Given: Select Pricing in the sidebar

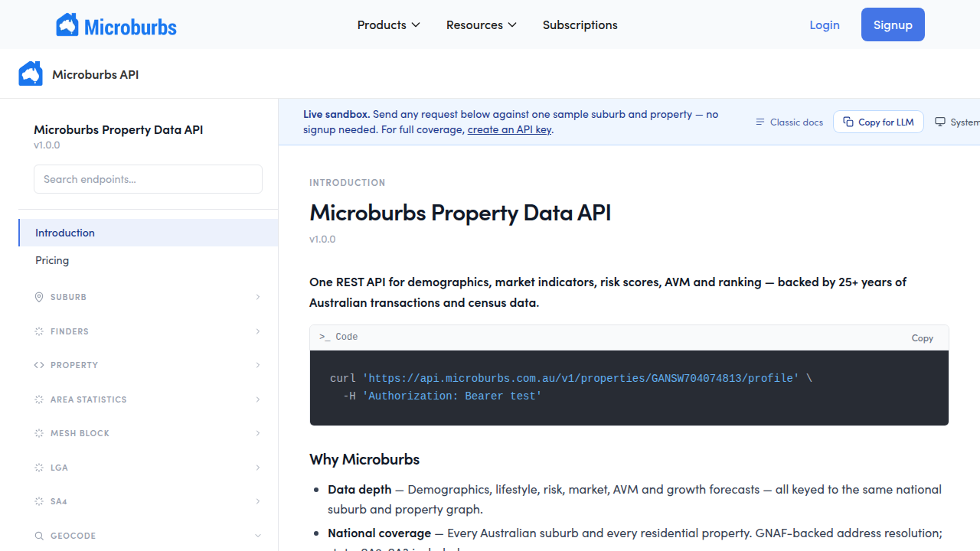Looking at the screenshot, I should [x=149, y=260].
